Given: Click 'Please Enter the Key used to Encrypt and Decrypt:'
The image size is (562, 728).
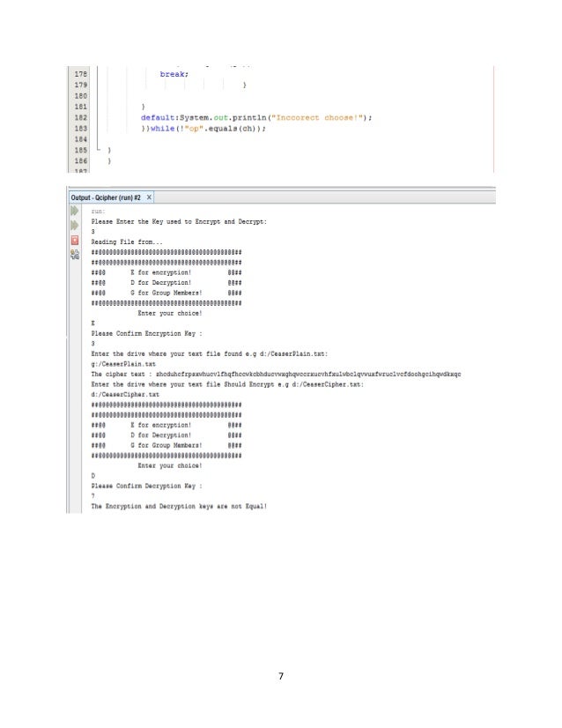Looking at the screenshot, I should [179, 221].
